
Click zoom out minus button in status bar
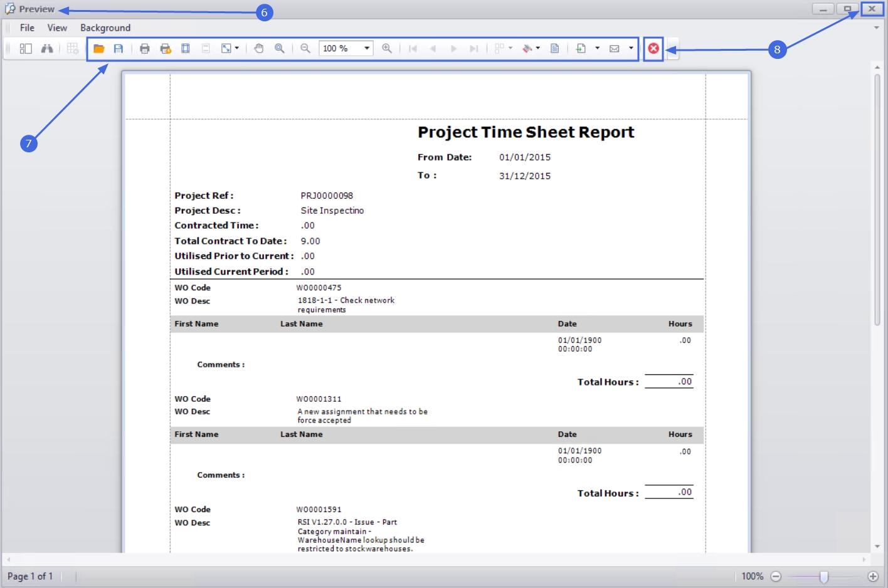click(x=776, y=576)
